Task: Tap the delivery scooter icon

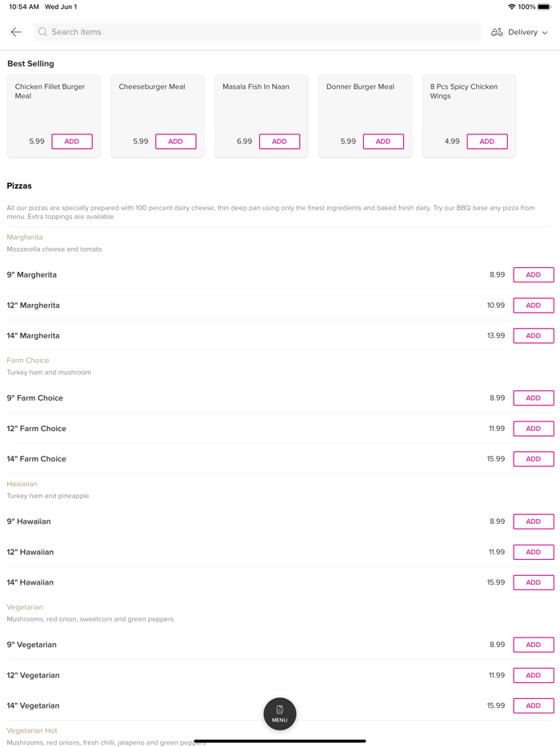Action: (x=497, y=32)
